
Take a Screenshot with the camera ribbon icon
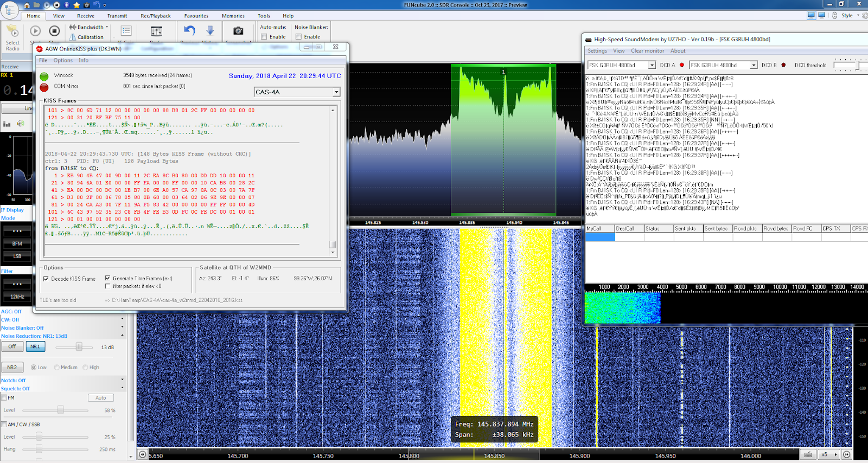click(x=238, y=31)
